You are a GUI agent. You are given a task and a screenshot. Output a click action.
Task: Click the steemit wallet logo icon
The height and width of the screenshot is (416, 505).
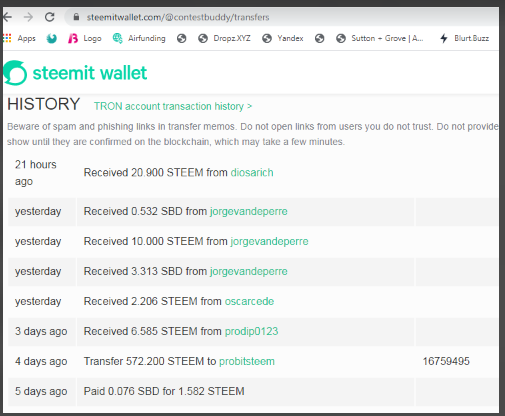point(15,73)
